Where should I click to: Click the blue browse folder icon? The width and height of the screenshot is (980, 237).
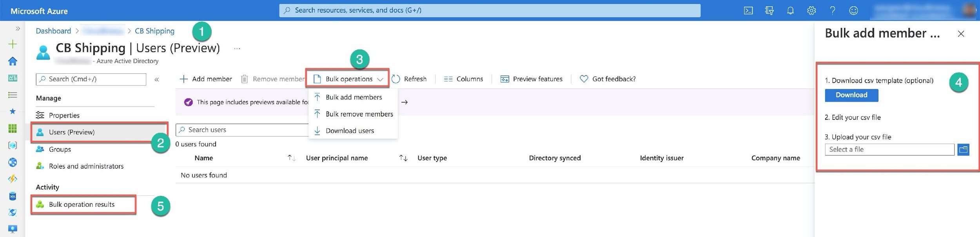pyautogui.click(x=963, y=149)
